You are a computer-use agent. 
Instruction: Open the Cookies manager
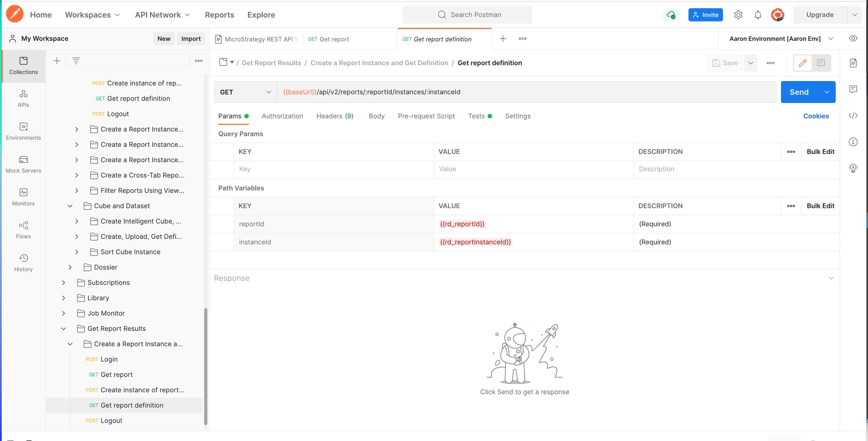pos(816,116)
